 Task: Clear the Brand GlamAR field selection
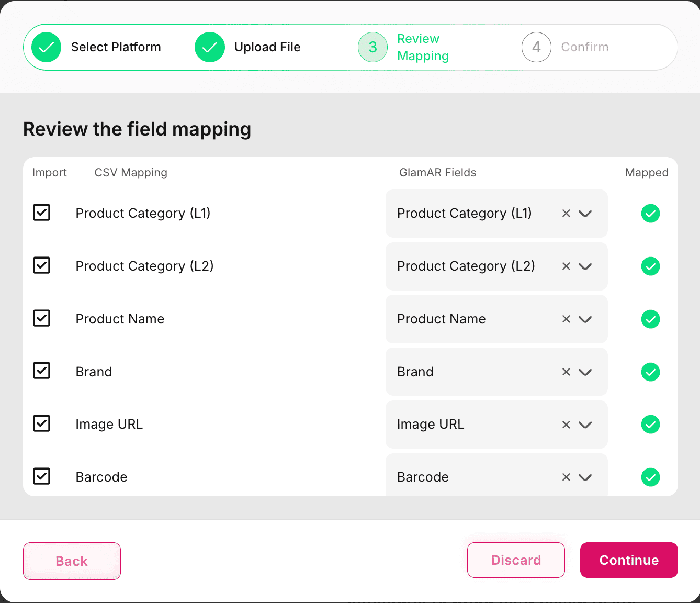(x=566, y=372)
